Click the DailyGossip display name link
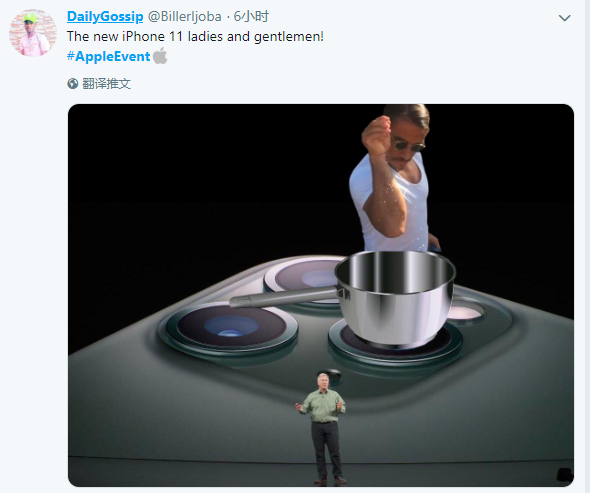The image size is (590, 493). point(105,17)
